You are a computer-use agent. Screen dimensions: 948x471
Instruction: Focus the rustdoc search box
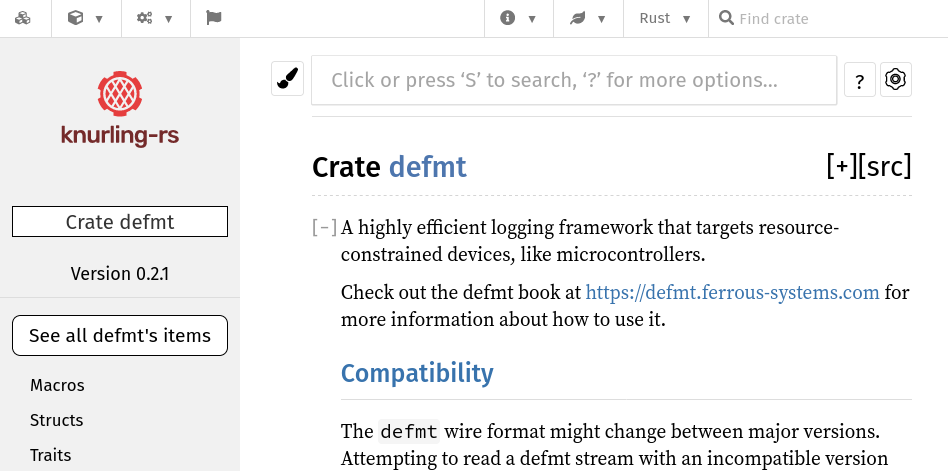tap(574, 80)
